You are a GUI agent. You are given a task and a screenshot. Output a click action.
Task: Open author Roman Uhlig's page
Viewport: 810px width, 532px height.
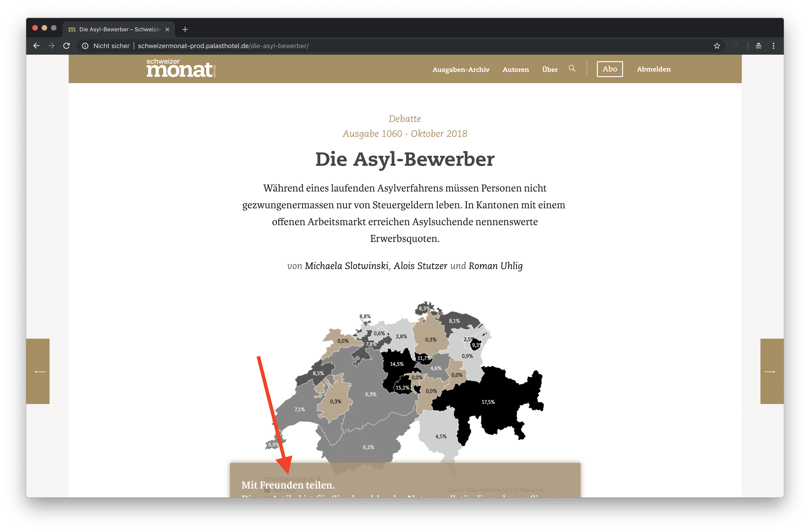(495, 266)
